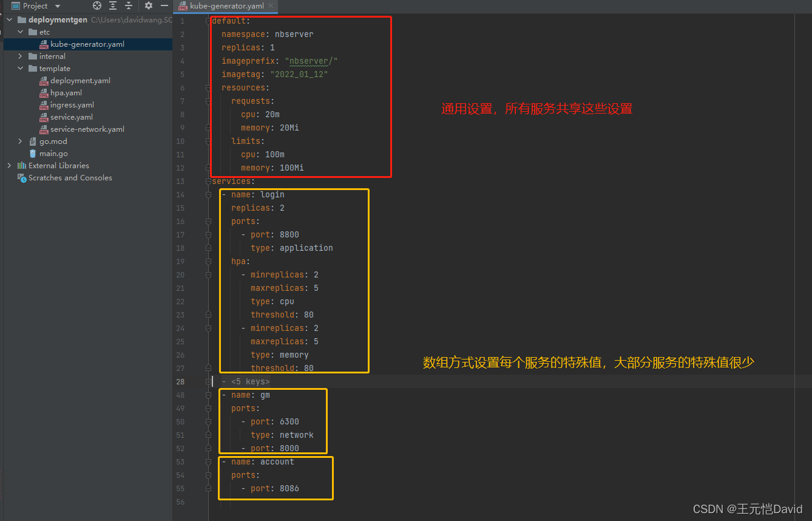Image resolution: width=812 pixels, height=521 pixels.
Task: Click the Project view window icon
Action: pyautogui.click(x=16, y=5)
